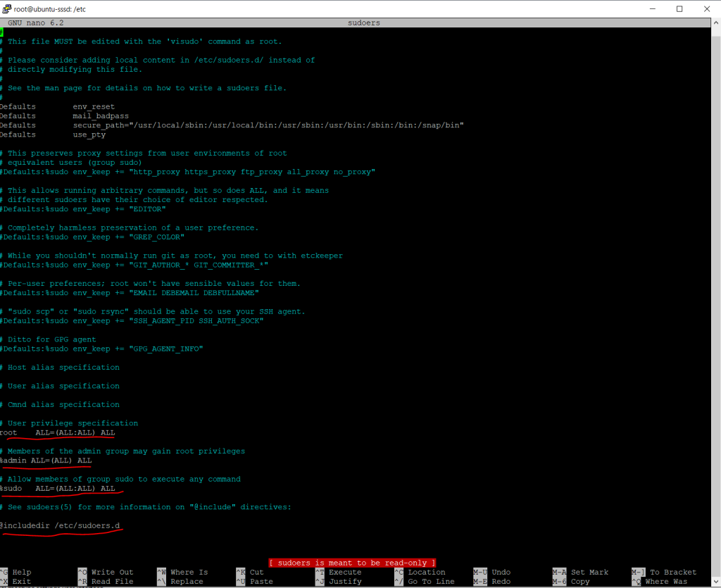
Task: Click the 'Defaults use_pty' line
Action: pyautogui.click(x=53, y=135)
